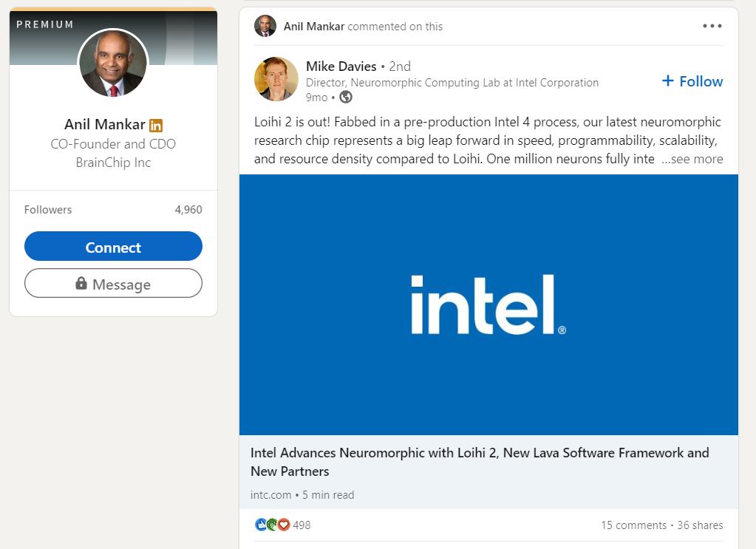Click Anil Mankar name in "commented on this"

coord(314,27)
